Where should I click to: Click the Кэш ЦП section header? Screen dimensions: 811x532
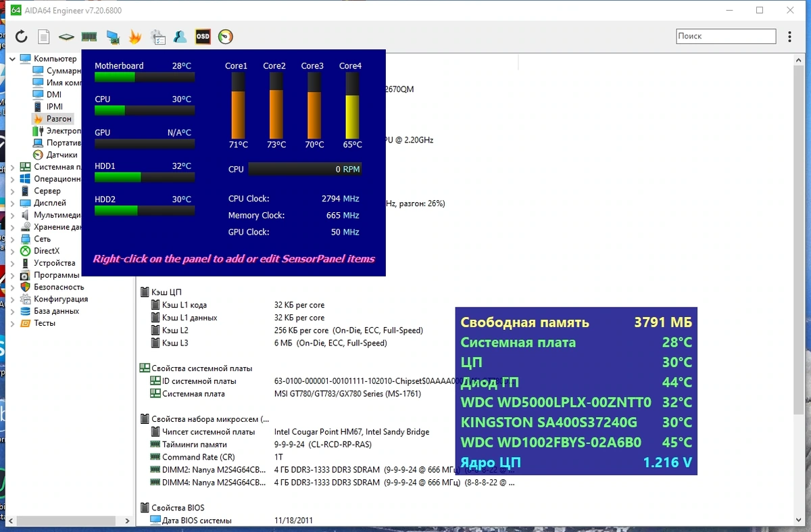point(166,292)
